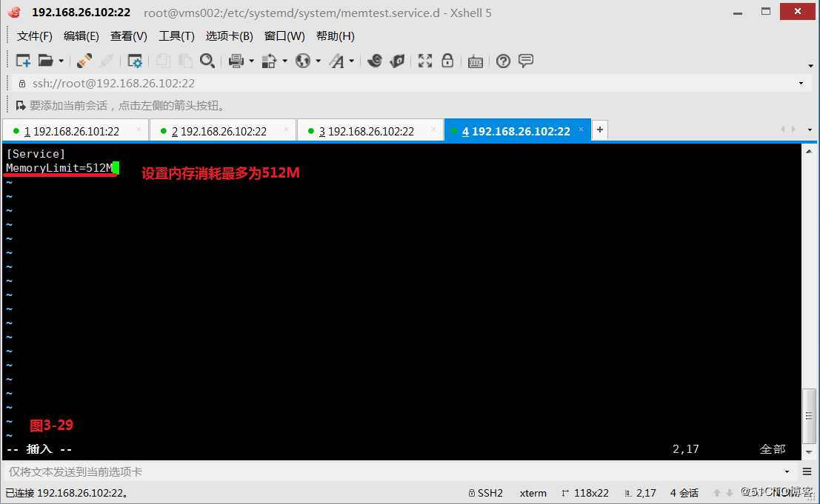Click the 118x22 terminal size indicator
Image resolution: width=820 pixels, height=504 pixels.
585,493
